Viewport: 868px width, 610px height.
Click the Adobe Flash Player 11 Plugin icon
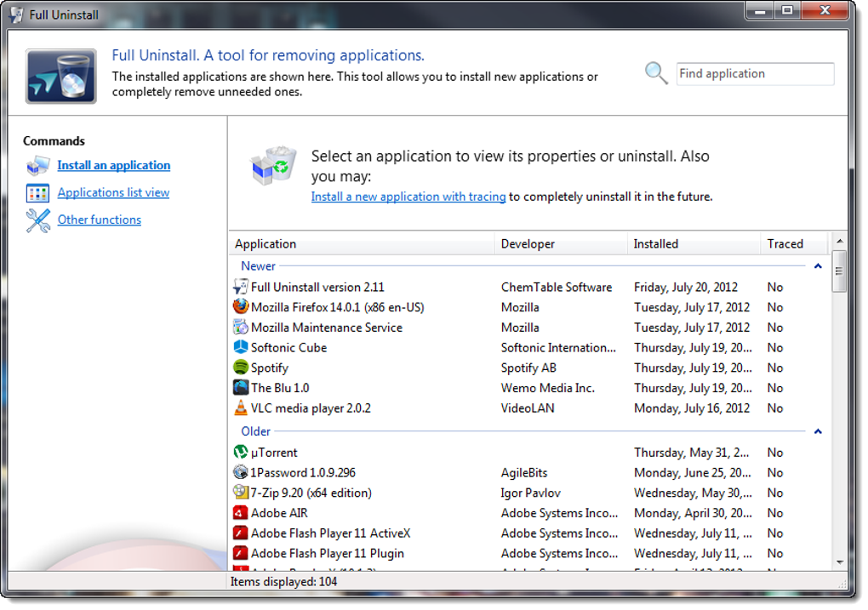[x=240, y=553]
